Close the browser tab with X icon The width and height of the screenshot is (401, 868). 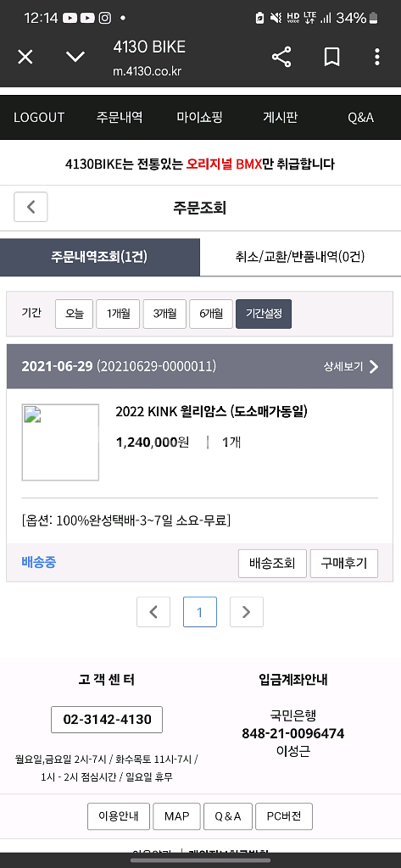tap(25, 57)
